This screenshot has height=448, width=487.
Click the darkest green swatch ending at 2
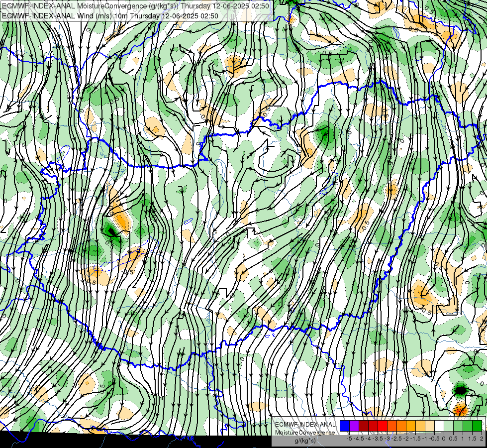(x=477, y=426)
